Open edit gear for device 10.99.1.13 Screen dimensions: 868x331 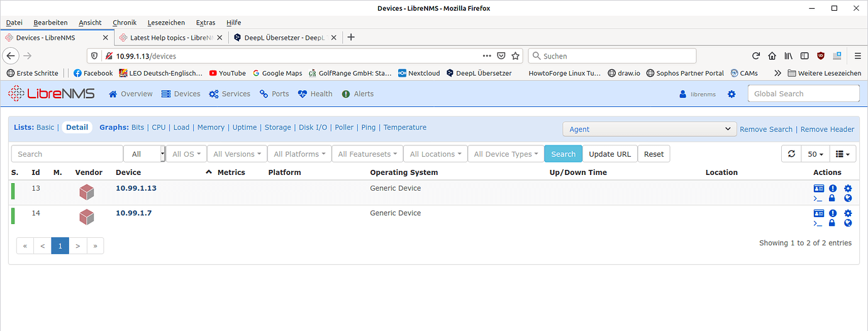click(x=848, y=188)
